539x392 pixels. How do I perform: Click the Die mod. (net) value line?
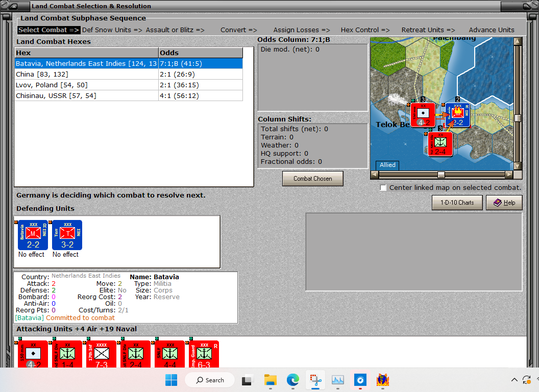click(290, 50)
